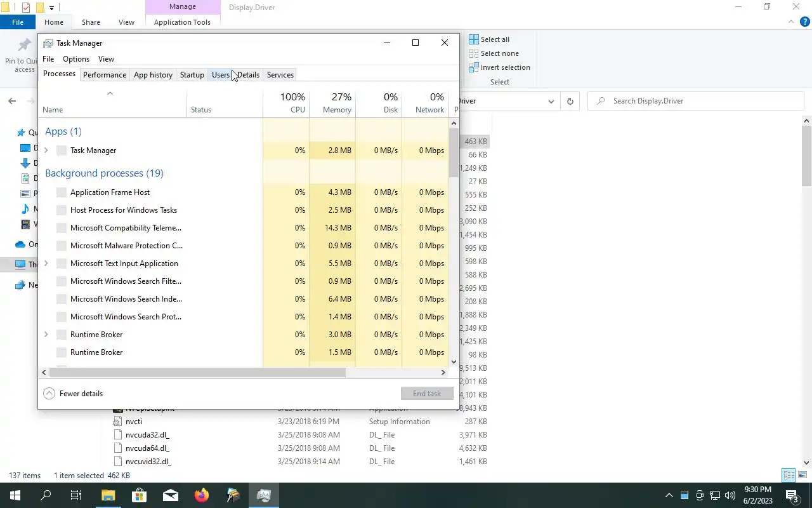812x508 pixels.
Task: Click the Microsoft Compatibility Telemetry process icon
Action: point(62,228)
